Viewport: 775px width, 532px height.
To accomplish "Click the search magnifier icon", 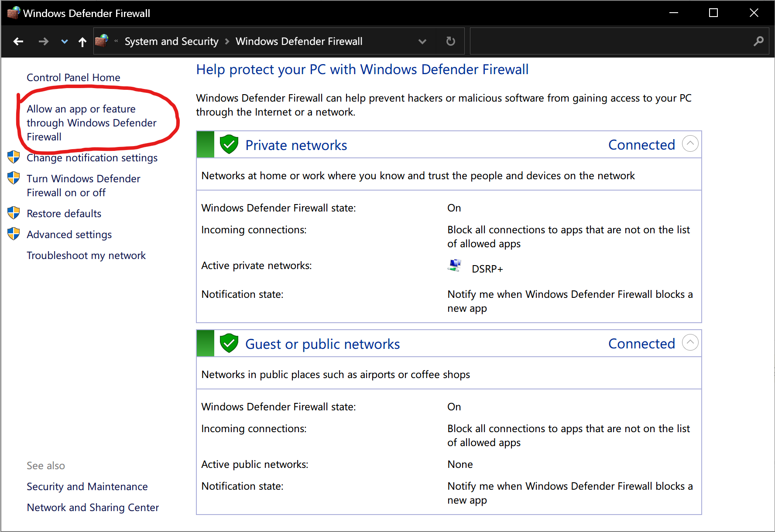I will click(x=758, y=41).
